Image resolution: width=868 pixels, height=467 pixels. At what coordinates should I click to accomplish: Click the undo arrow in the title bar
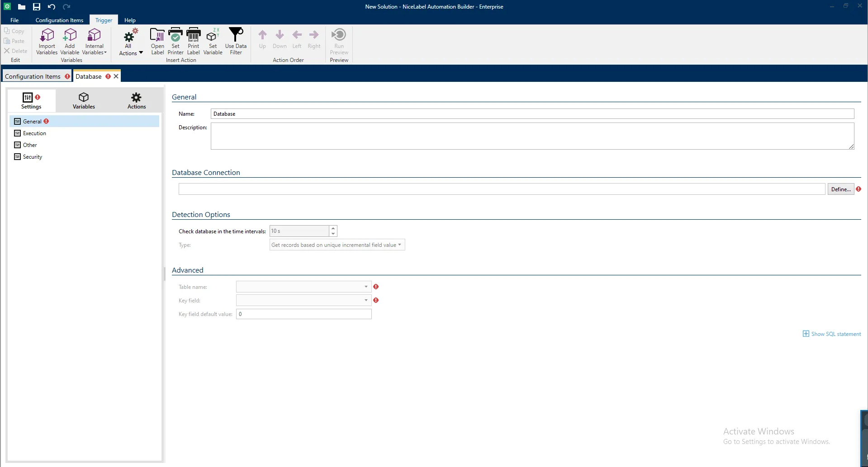point(52,7)
